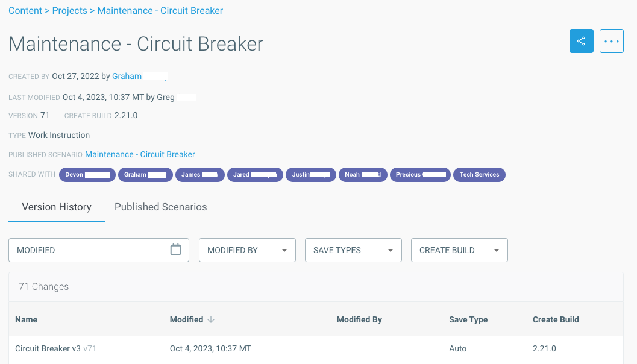Sort by the Name column header

[26, 320]
